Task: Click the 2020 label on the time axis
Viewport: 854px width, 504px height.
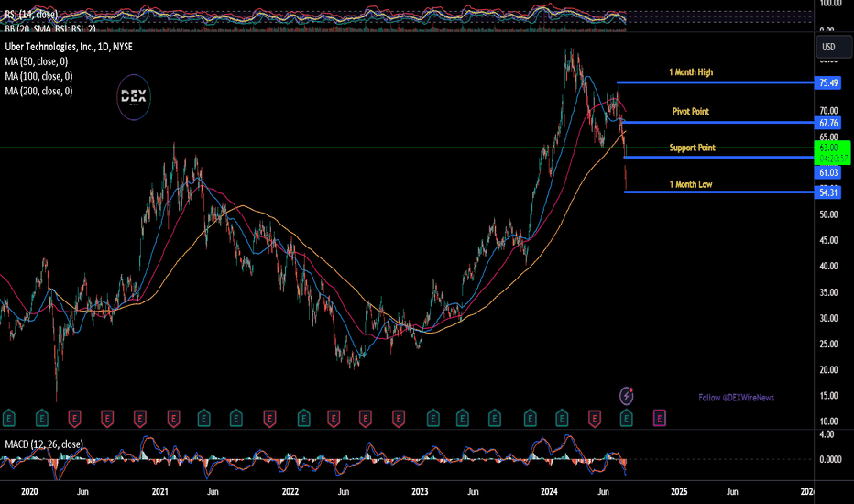Action: pos(29,491)
